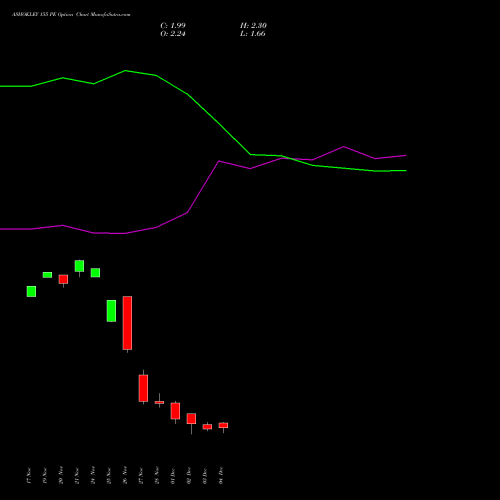Select the red candle for 02 Dec
Image resolution: width=500 pixels, height=500 pixels.
(x=191, y=419)
